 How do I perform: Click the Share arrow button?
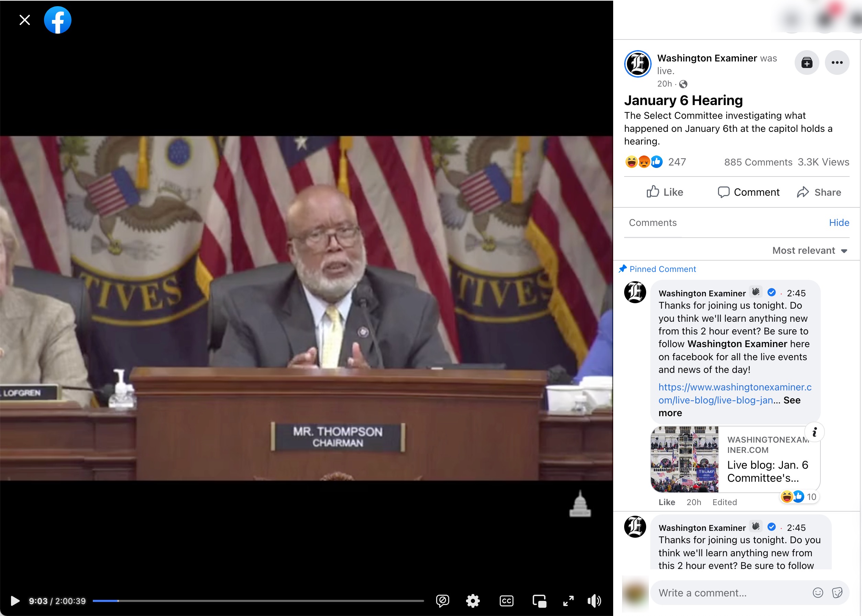pos(819,192)
